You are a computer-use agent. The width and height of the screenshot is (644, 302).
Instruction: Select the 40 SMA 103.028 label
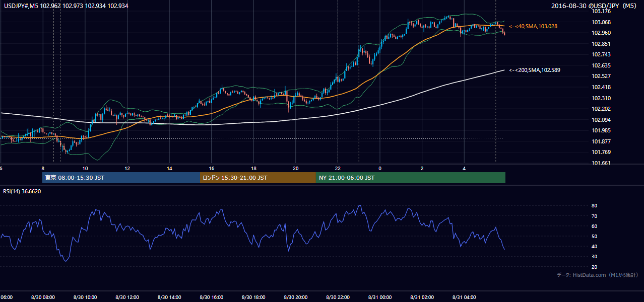533,26
